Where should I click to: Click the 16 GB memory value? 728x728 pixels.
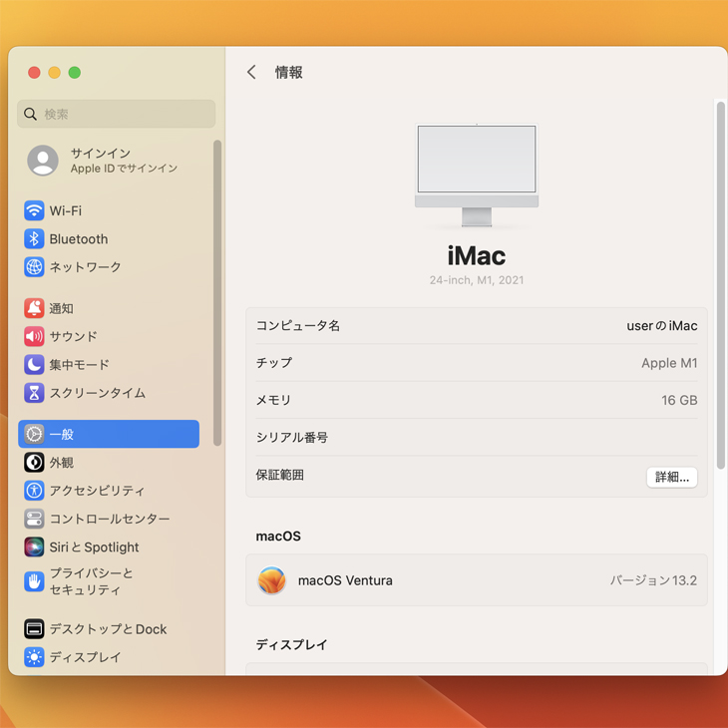(679, 400)
